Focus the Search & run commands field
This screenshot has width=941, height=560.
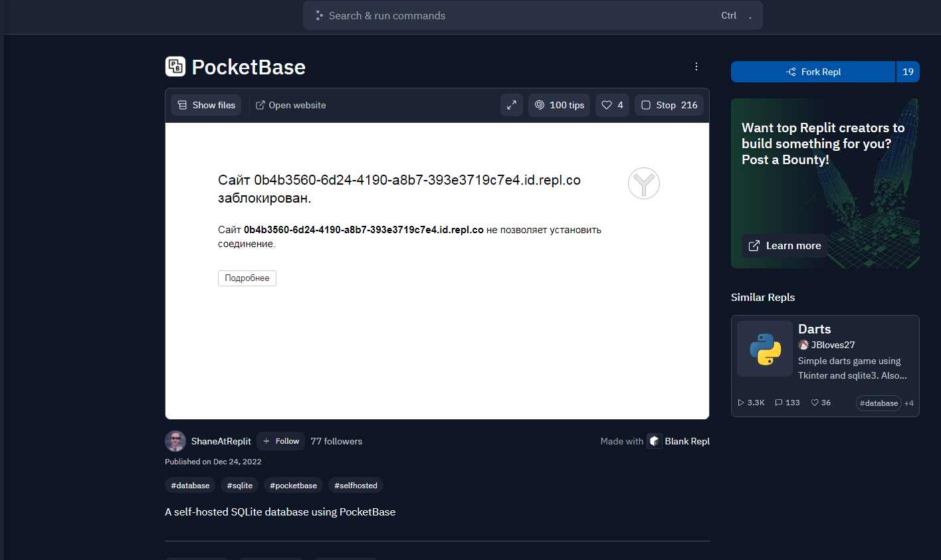click(x=533, y=15)
